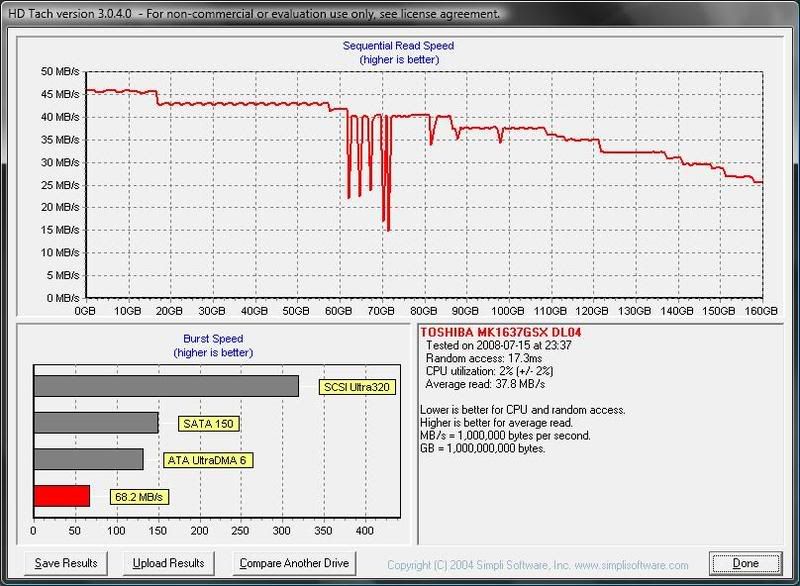Click the 'Random access: 17.3ms' value
This screenshot has width=800, height=586.
pos(484,359)
